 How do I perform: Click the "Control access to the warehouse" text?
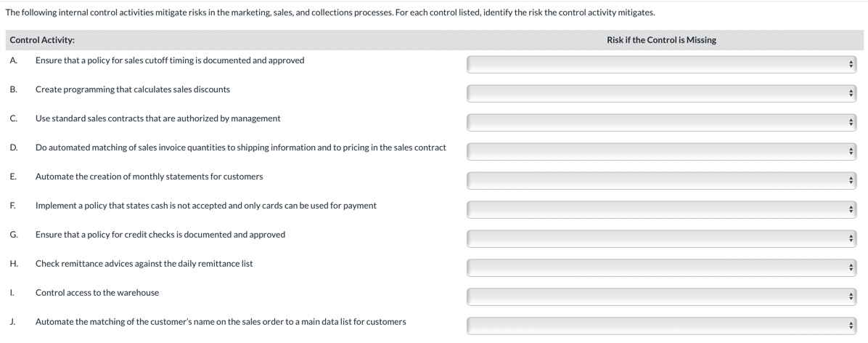[97, 292]
